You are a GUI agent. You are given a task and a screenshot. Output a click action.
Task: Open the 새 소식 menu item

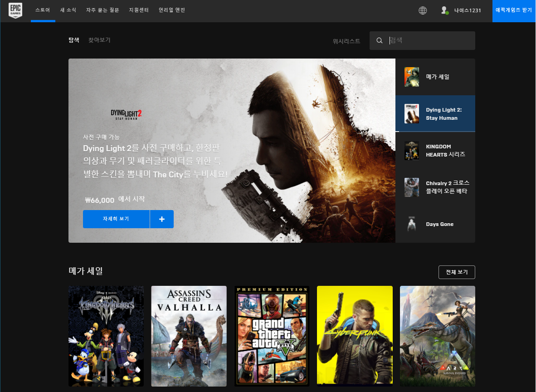(x=68, y=10)
